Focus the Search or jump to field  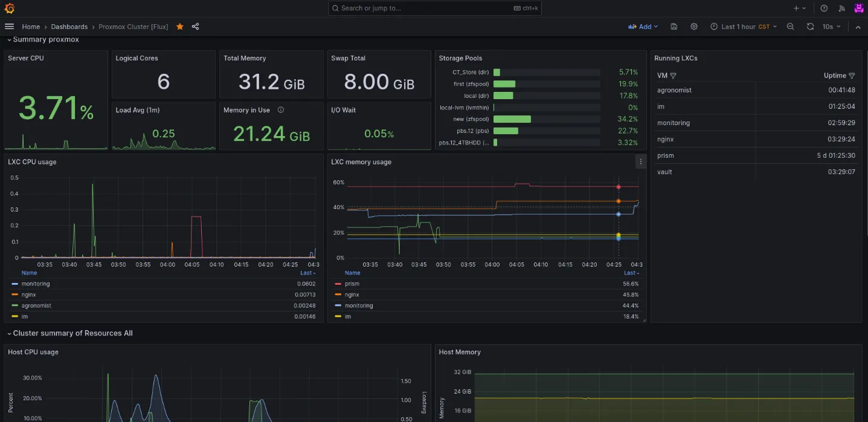434,8
